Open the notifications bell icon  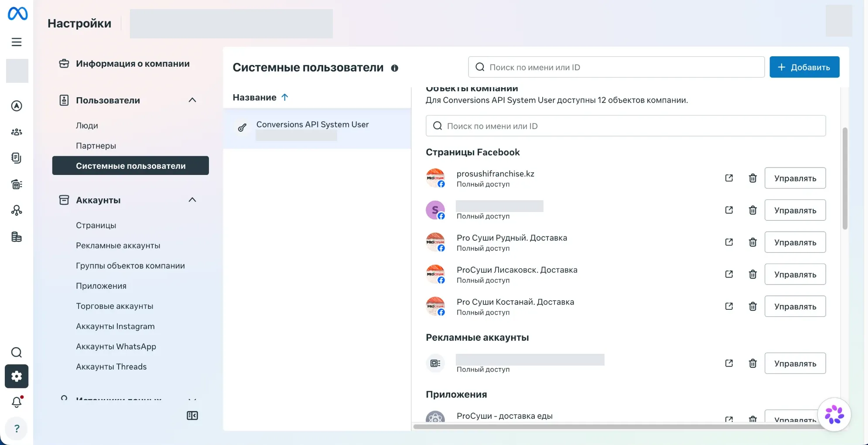(x=17, y=402)
